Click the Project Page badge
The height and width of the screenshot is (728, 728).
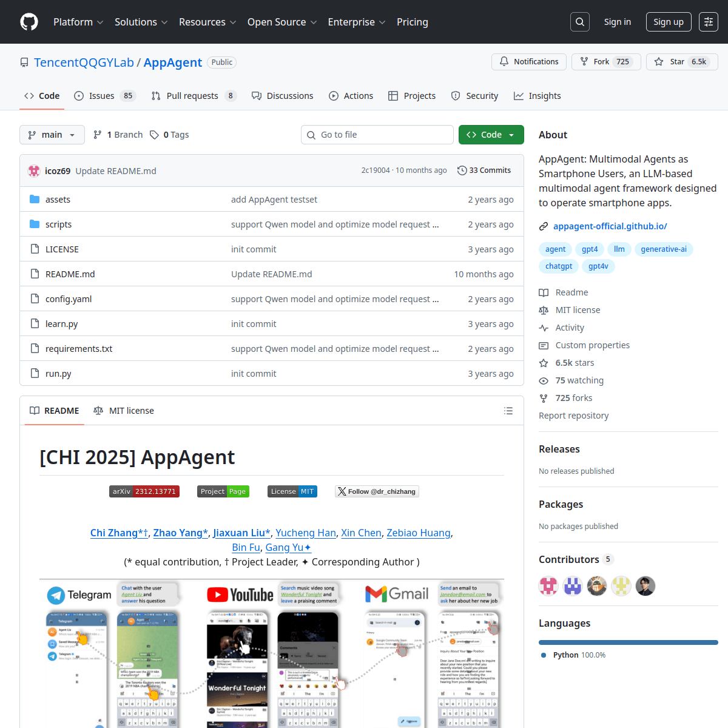coord(223,491)
